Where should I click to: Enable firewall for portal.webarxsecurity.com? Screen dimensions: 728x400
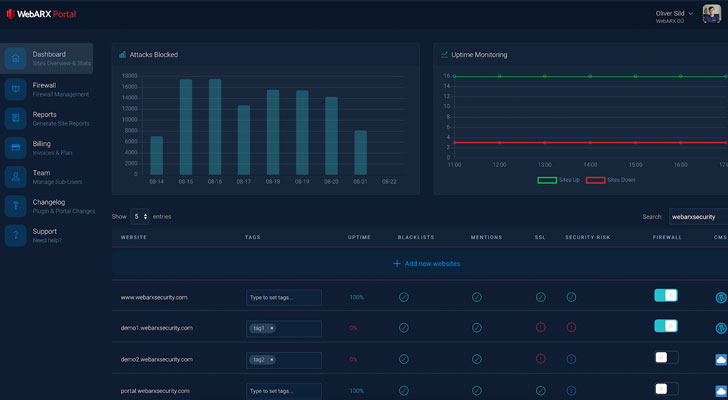pyautogui.click(x=667, y=388)
